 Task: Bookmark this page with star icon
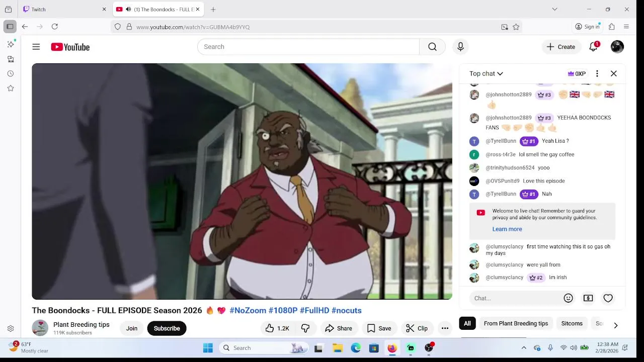coord(516,27)
